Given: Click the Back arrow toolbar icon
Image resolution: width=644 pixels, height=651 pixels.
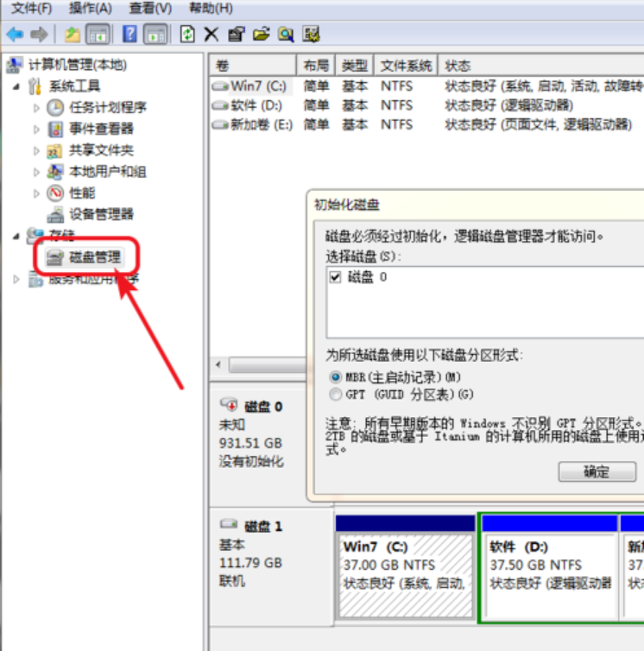Looking at the screenshot, I should coord(15,35).
